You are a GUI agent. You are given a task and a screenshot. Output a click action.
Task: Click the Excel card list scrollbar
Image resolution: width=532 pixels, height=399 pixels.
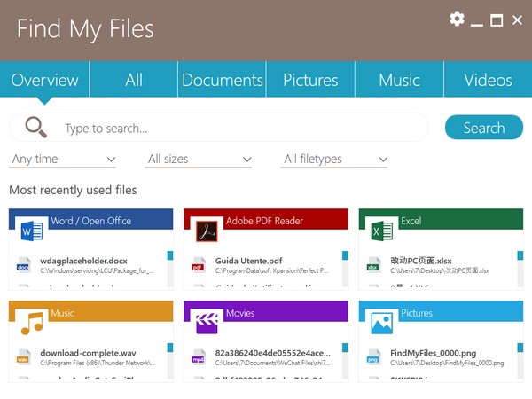click(520, 269)
